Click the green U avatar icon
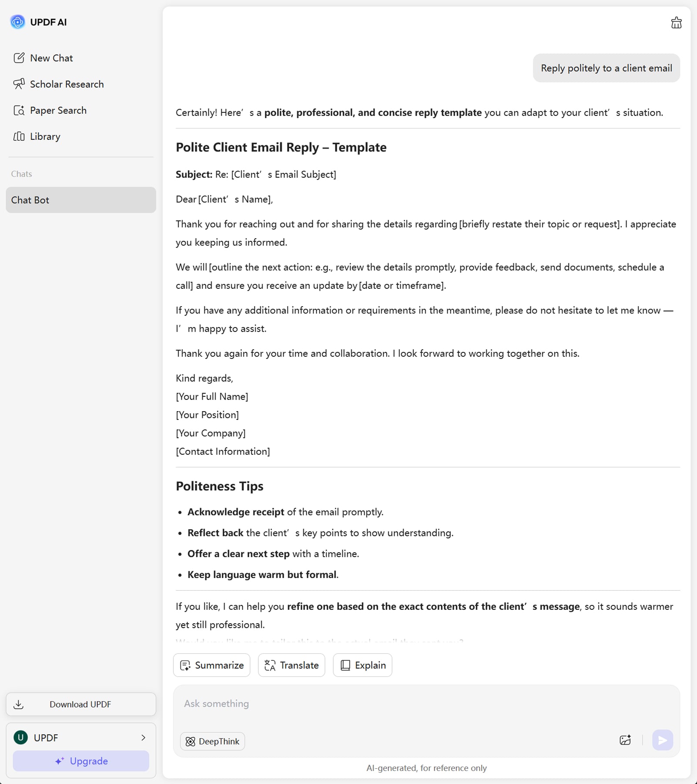697x784 pixels. (x=20, y=737)
